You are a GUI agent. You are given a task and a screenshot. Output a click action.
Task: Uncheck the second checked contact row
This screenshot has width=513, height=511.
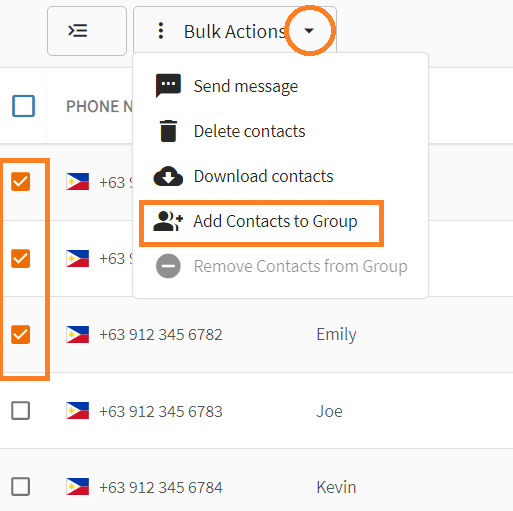pyautogui.click(x=21, y=258)
